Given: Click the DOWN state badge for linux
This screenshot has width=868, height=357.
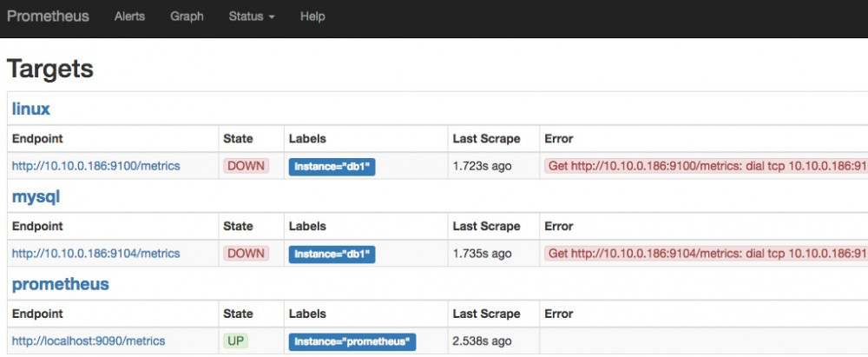Looking at the screenshot, I should click(247, 166).
